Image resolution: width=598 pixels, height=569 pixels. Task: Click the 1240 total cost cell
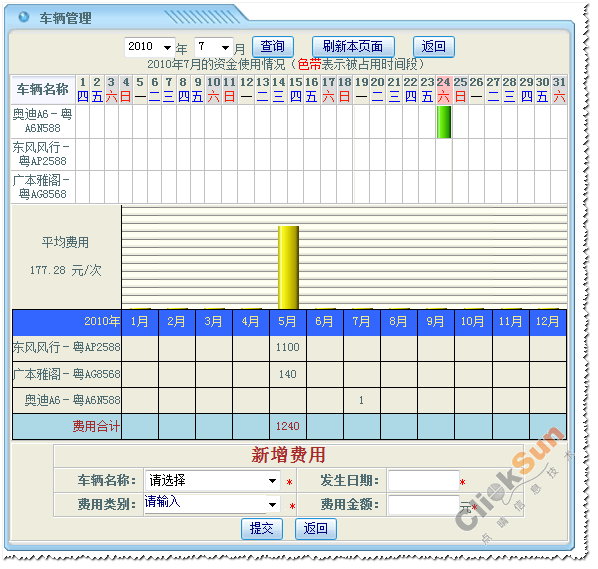(288, 426)
